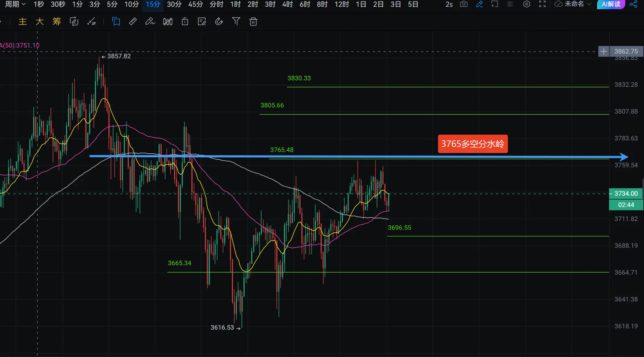Select the 3765.48 level label
The height and width of the screenshot is (357, 644).
(282, 150)
